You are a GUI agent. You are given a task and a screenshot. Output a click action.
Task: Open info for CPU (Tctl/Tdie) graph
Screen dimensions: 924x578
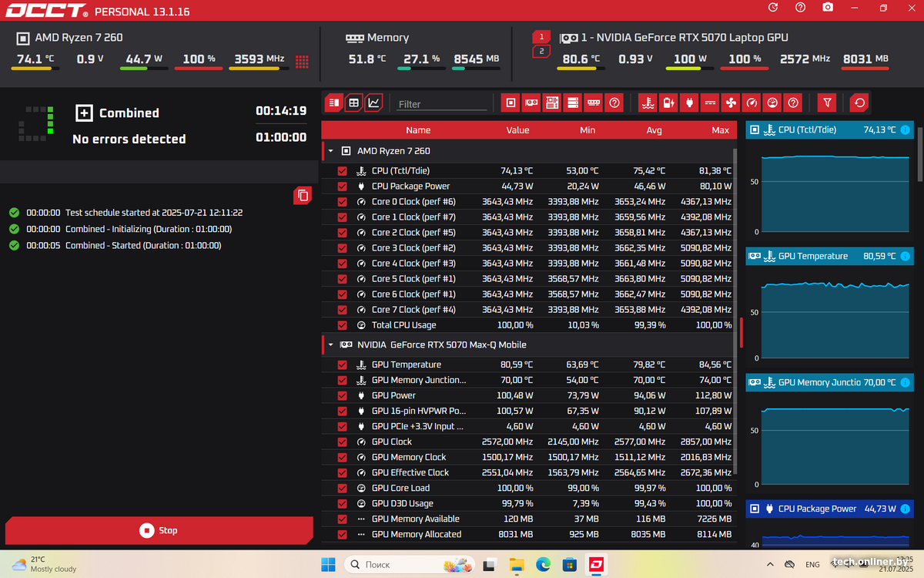(x=905, y=130)
